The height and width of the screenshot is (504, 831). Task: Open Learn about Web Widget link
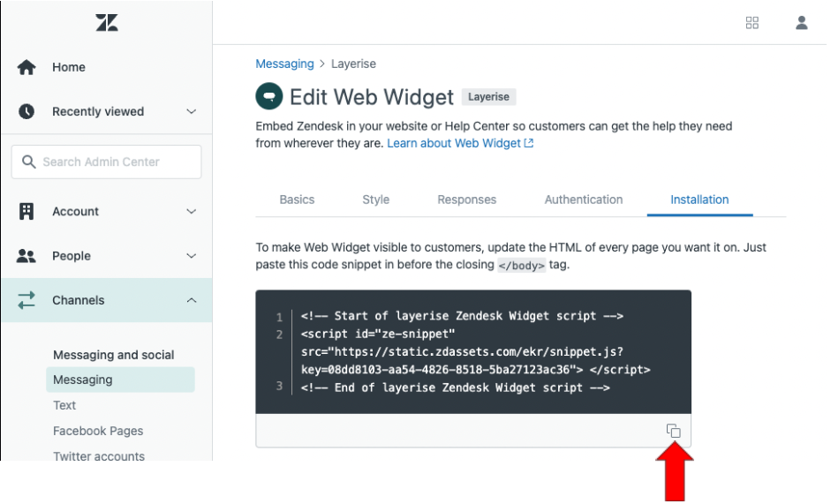[454, 143]
